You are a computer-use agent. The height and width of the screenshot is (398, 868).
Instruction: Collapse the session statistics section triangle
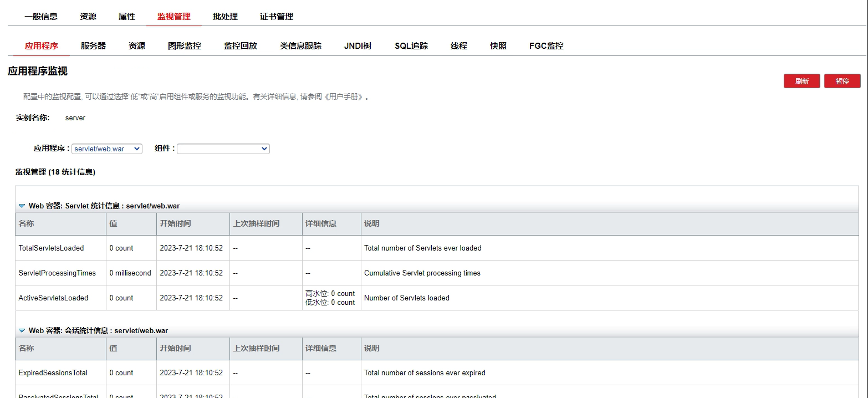[22, 330]
